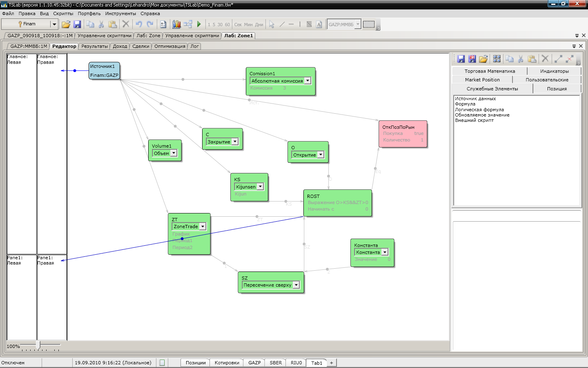The height and width of the screenshot is (368, 588).
Task: Select the 5-minute interval button
Action: 214,25
